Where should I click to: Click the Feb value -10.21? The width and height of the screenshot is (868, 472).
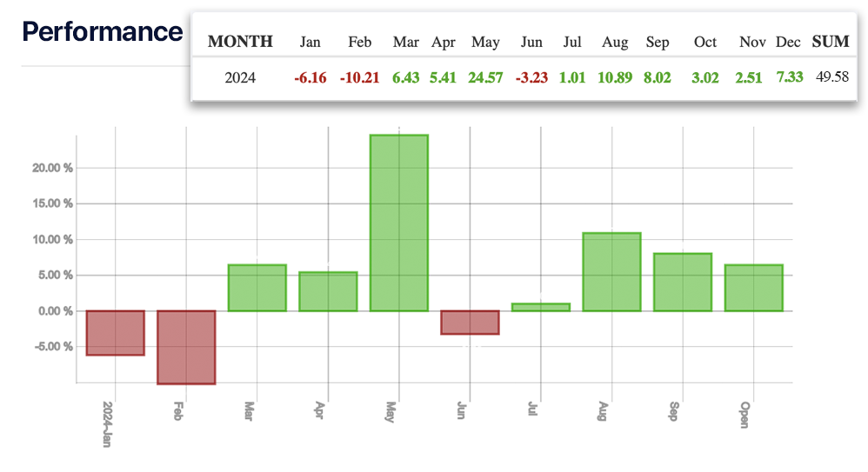pyautogui.click(x=360, y=77)
